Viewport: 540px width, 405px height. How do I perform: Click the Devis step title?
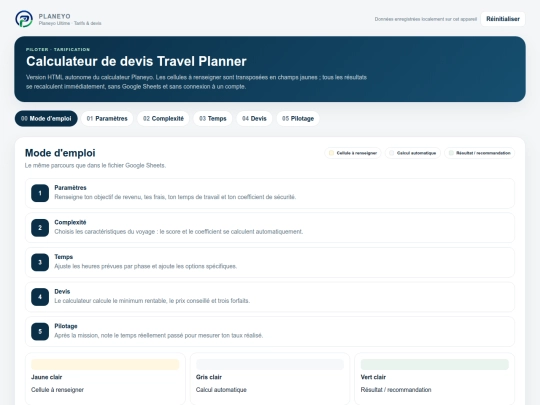pos(62,291)
